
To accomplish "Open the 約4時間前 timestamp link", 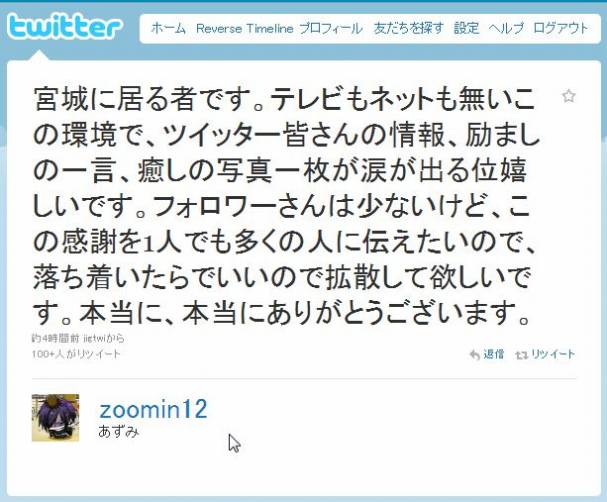I will pyautogui.click(x=56, y=339).
